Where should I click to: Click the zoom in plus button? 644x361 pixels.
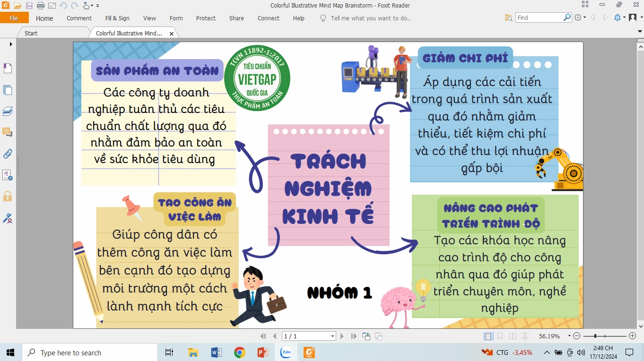[x=632, y=336]
